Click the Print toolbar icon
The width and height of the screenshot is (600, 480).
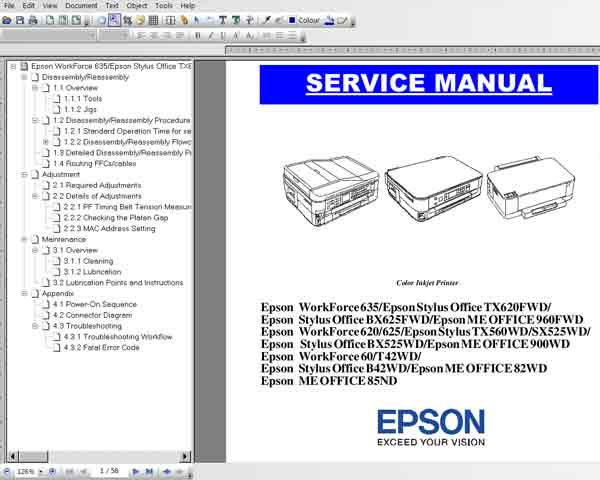(33, 20)
